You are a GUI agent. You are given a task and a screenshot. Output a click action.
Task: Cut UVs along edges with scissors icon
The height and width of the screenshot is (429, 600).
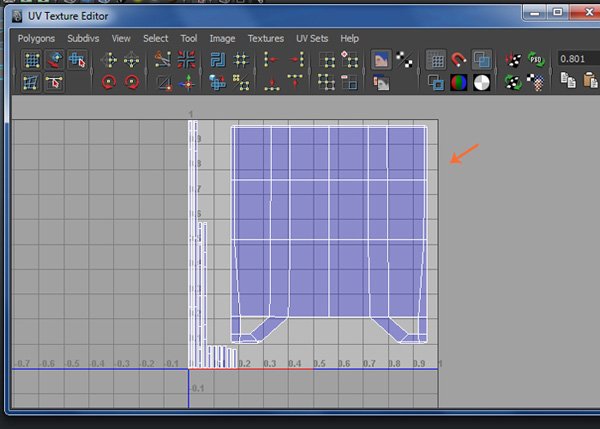163,60
